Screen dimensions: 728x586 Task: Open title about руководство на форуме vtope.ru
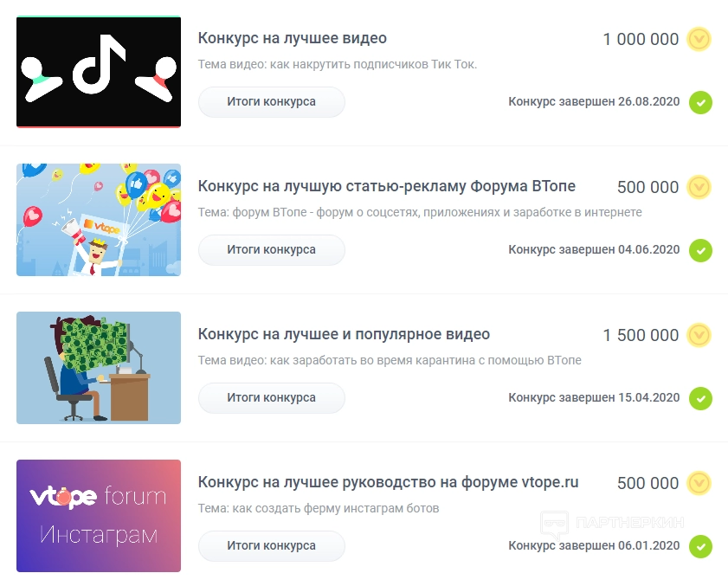pos(388,482)
